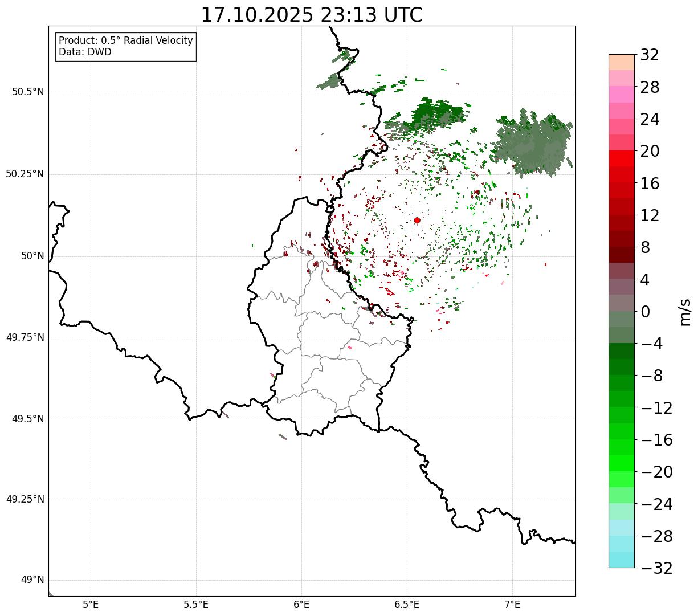
Task: Click the colorbar tick label 20
Action: click(x=650, y=152)
